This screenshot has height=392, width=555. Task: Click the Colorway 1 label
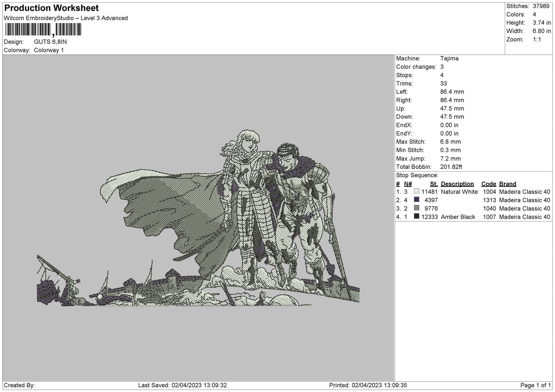[49, 50]
